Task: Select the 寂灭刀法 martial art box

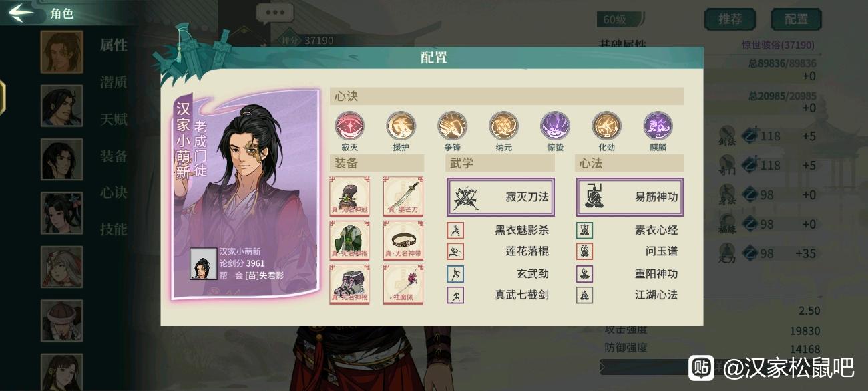Action: coord(501,197)
